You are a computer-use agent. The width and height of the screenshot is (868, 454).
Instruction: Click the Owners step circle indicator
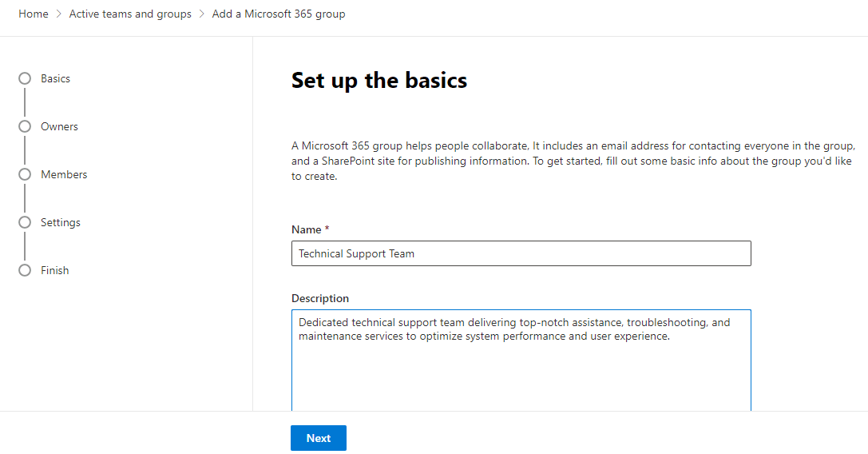click(x=25, y=126)
